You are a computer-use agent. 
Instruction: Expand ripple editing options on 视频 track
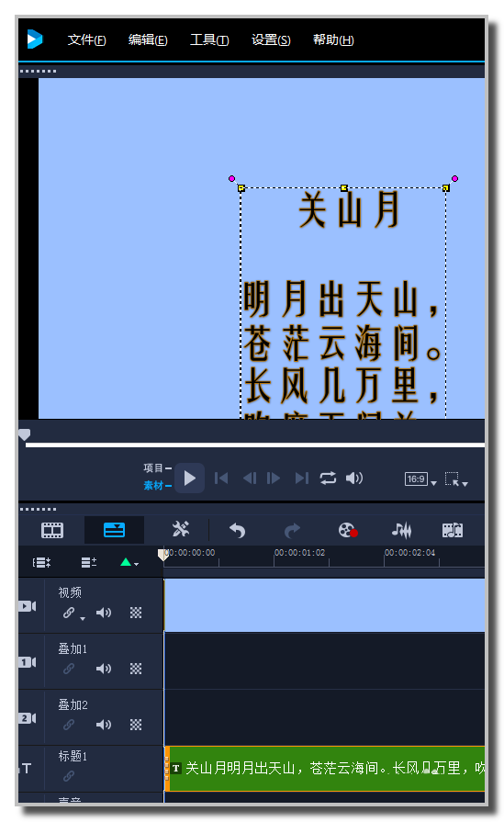tap(83, 619)
